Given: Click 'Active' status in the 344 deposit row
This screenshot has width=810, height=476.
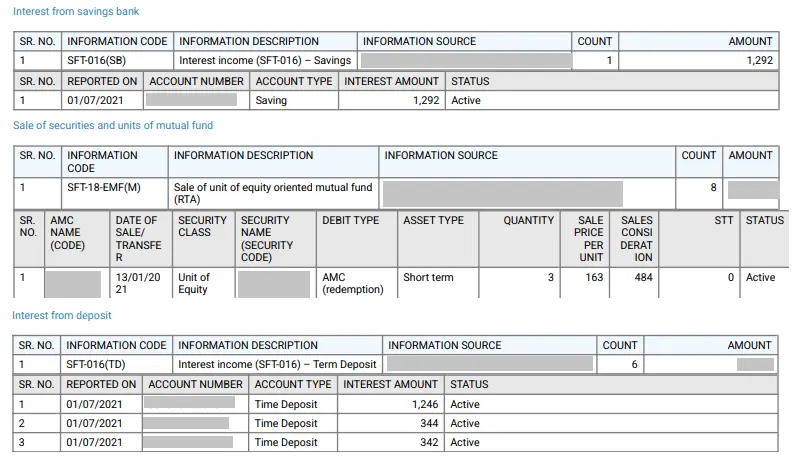Looking at the screenshot, I should click(x=465, y=423).
